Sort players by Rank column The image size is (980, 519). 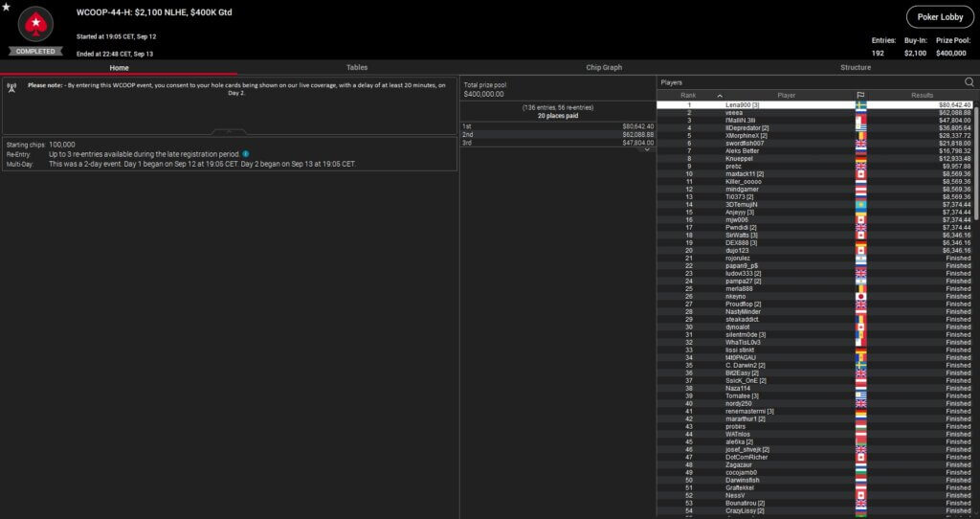click(x=689, y=96)
